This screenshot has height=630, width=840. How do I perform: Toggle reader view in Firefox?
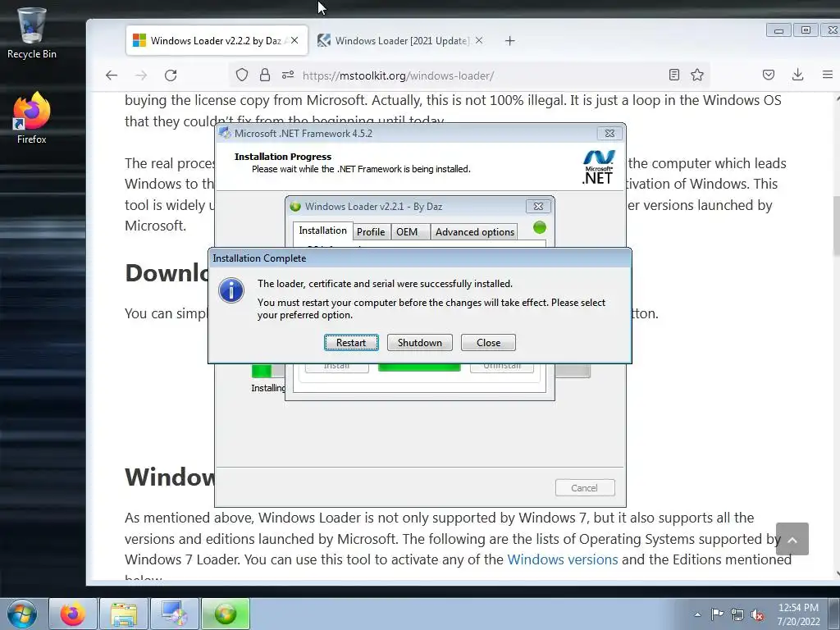click(x=674, y=75)
